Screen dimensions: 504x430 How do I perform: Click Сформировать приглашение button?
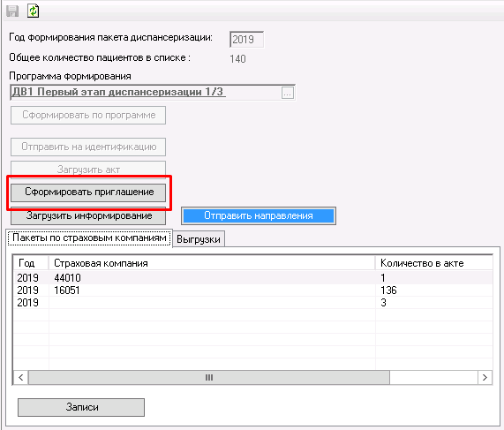point(88,192)
